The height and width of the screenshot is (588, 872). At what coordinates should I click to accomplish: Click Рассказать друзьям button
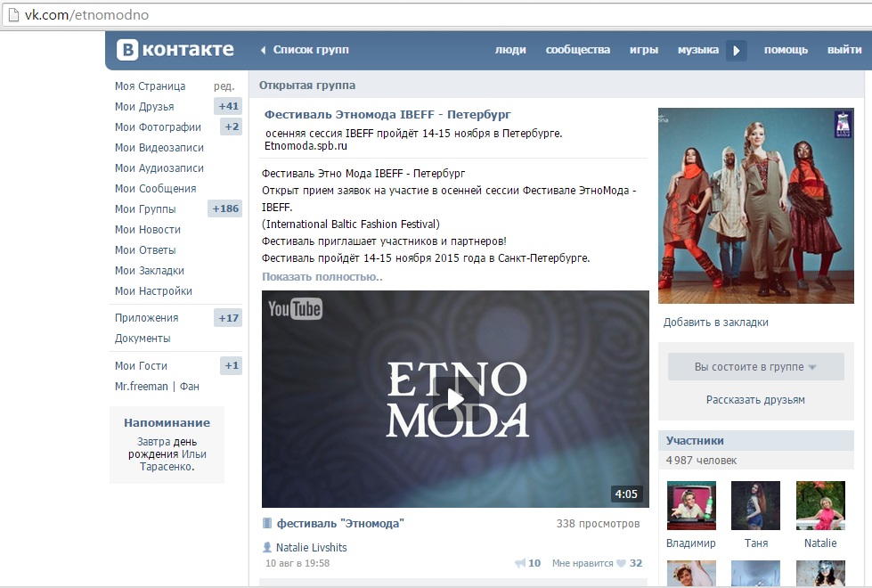pyautogui.click(x=756, y=400)
